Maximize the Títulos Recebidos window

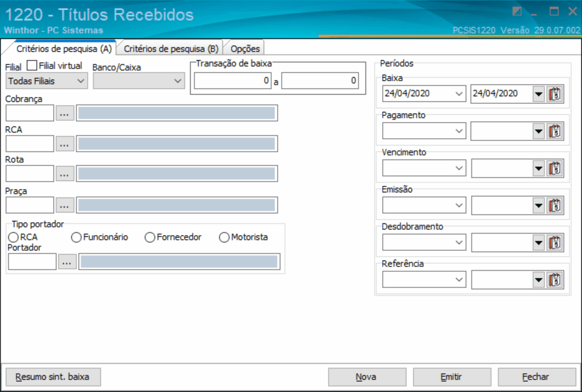[554, 11]
